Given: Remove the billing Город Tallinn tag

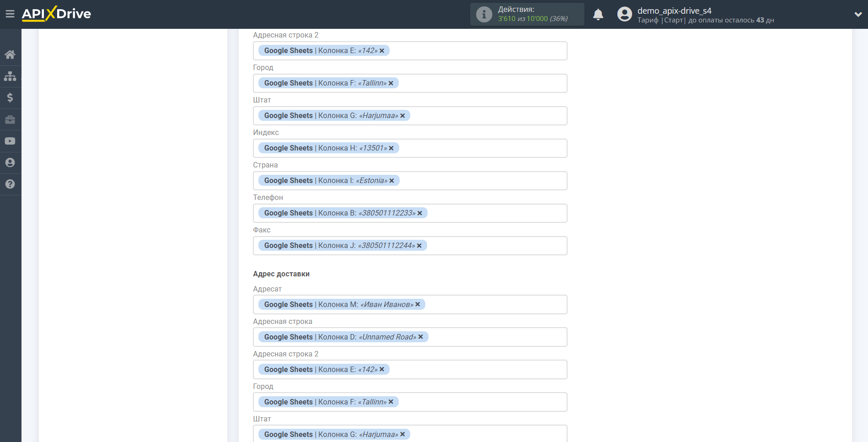Looking at the screenshot, I should coord(391,83).
